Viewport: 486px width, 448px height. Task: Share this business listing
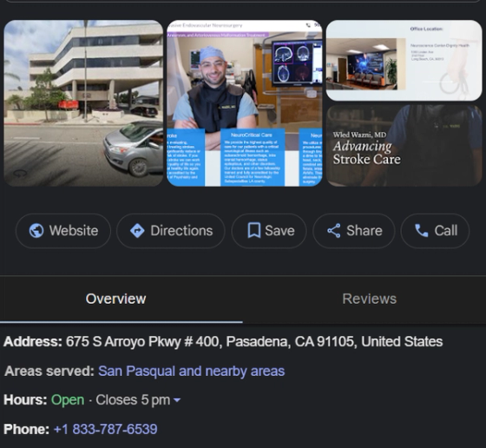click(364, 231)
